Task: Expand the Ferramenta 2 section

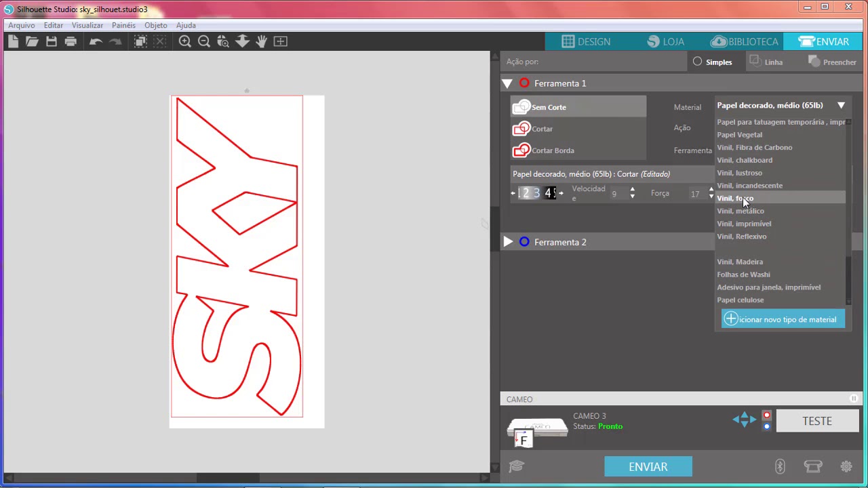Action: [508, 242]
